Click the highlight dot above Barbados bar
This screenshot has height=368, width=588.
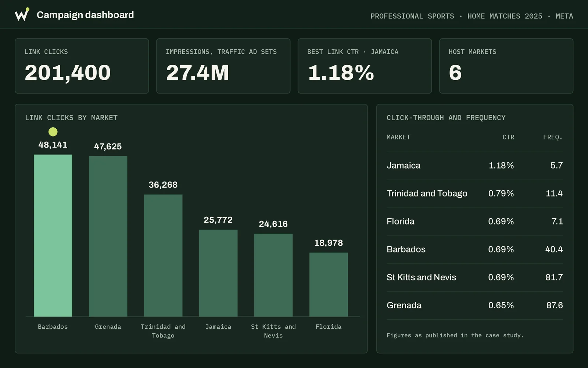click(x=53, y=132)
